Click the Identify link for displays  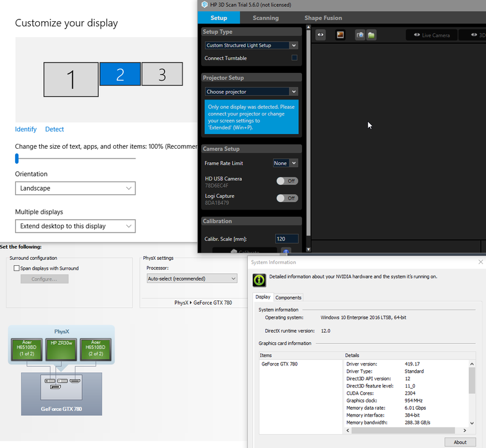click(26, 129)
